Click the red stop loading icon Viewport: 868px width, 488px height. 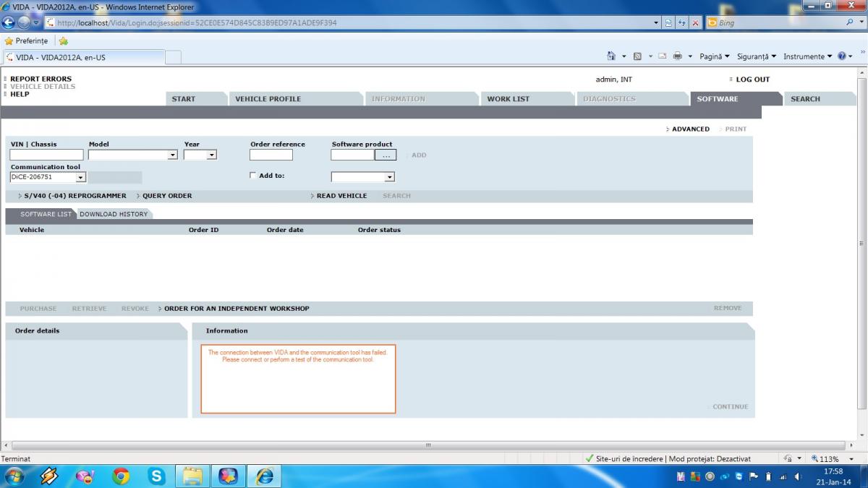click(695, 22)
